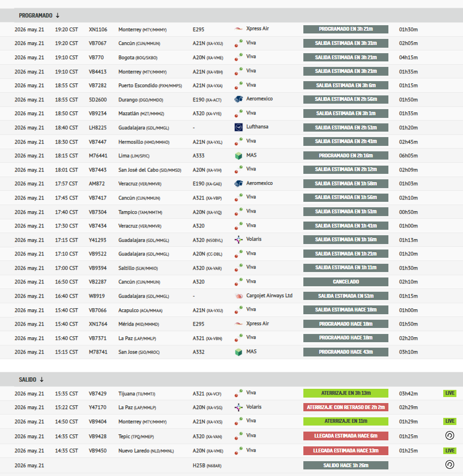The image size is (463, 476).
Task: Click the LIVE badge for flight VB9404
Action: click(450, 421)
